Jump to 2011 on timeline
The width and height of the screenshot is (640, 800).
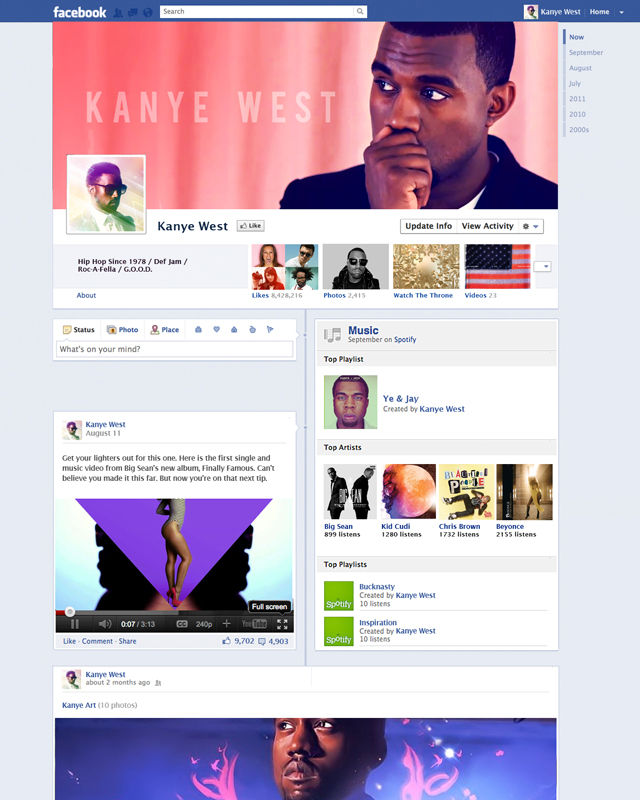pyautogui.click(x=577, y=99)
